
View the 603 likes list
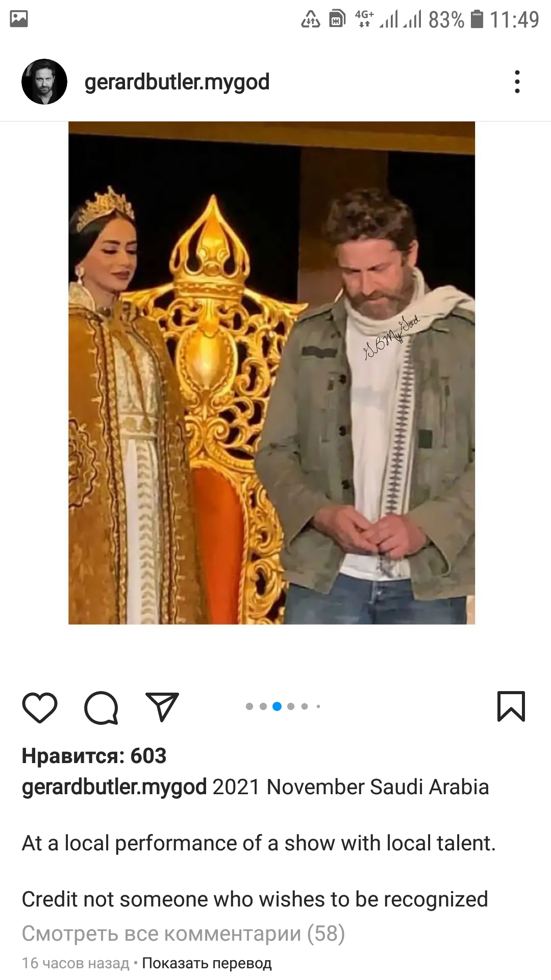coord(94,756)
